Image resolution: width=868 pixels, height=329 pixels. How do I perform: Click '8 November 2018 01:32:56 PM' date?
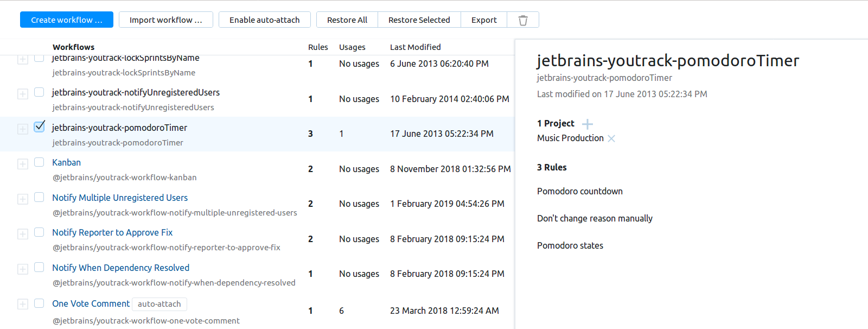450,169
